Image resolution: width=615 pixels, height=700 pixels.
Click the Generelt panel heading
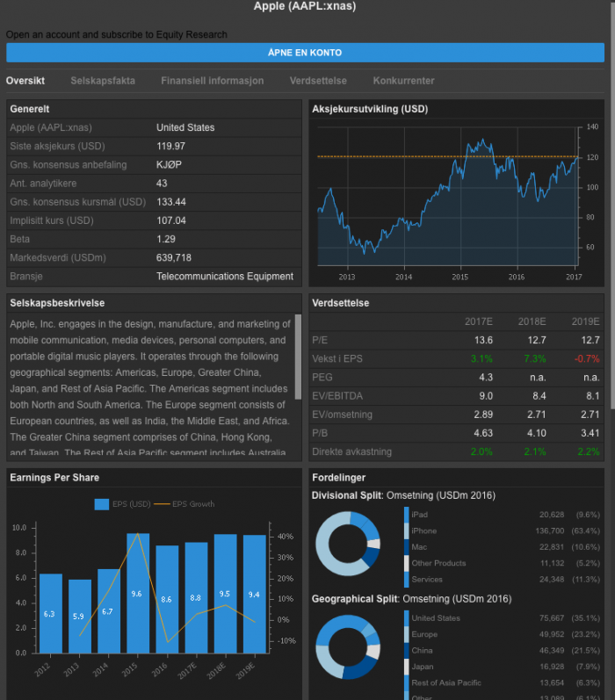(x=30, y=110)
